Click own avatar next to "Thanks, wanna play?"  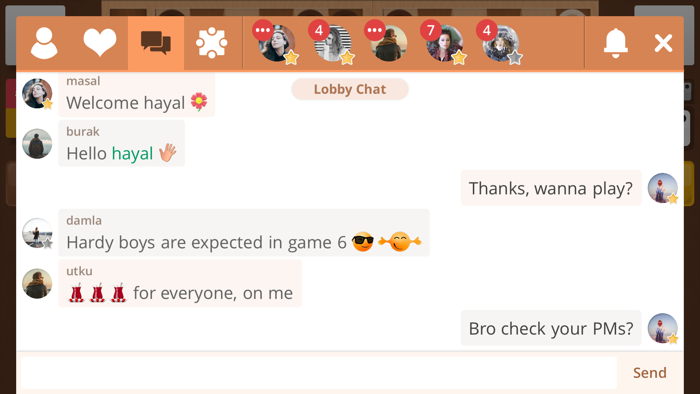click(x=662, y=188)
